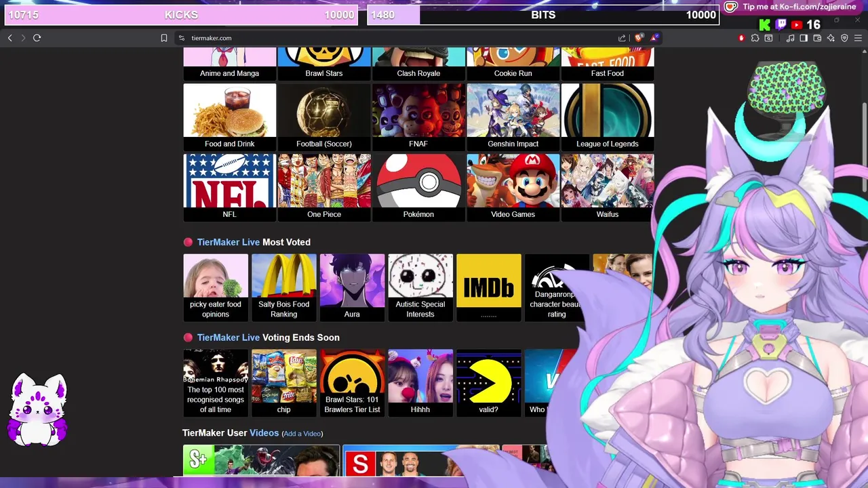Select the Football (Soccer) golden ball tile

pyautogui.click(x=324, y=117)
